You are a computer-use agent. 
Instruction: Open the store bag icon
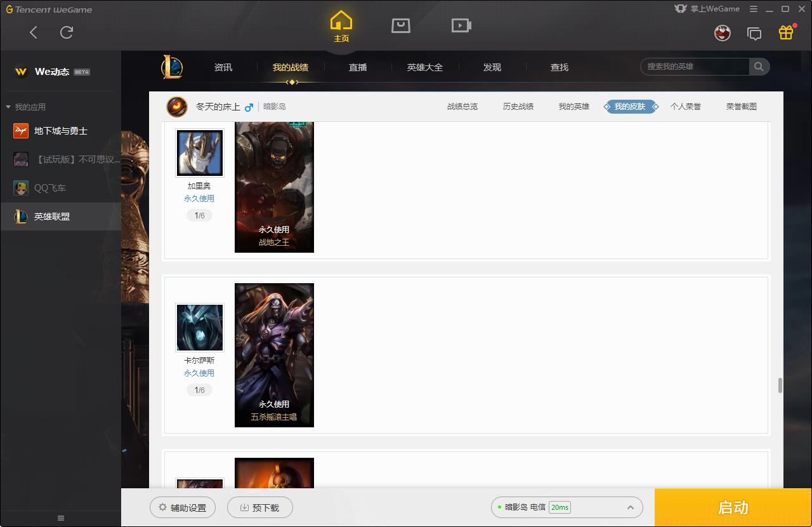(401, 25)
